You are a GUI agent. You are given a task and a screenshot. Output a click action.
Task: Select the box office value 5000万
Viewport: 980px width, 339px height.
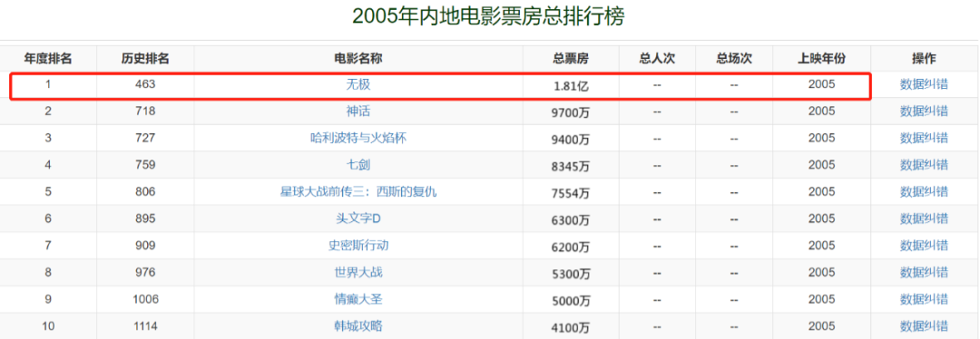[x=571, y=301]
